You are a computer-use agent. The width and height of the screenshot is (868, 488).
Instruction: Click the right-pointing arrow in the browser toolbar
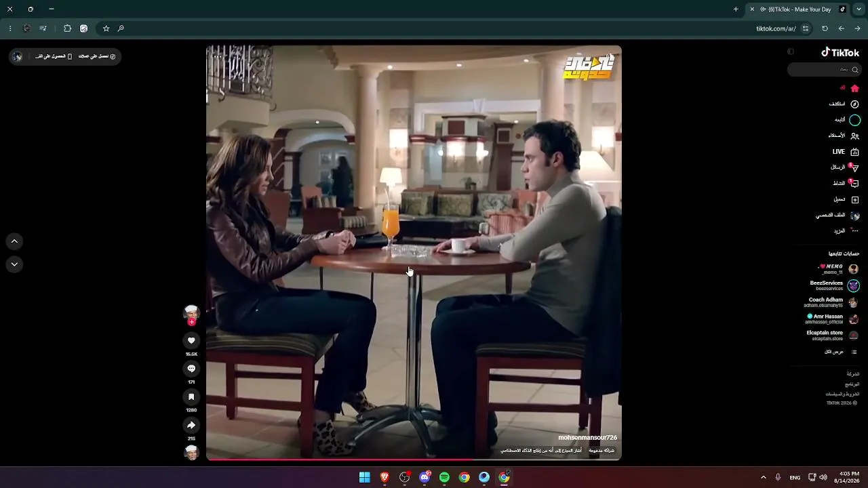857,28
